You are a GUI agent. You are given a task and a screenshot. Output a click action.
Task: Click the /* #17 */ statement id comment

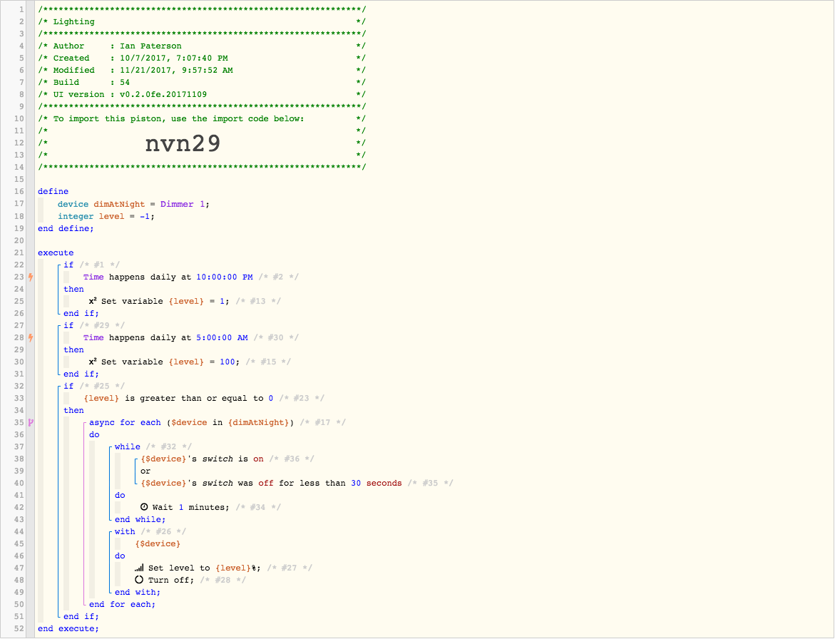323,424
